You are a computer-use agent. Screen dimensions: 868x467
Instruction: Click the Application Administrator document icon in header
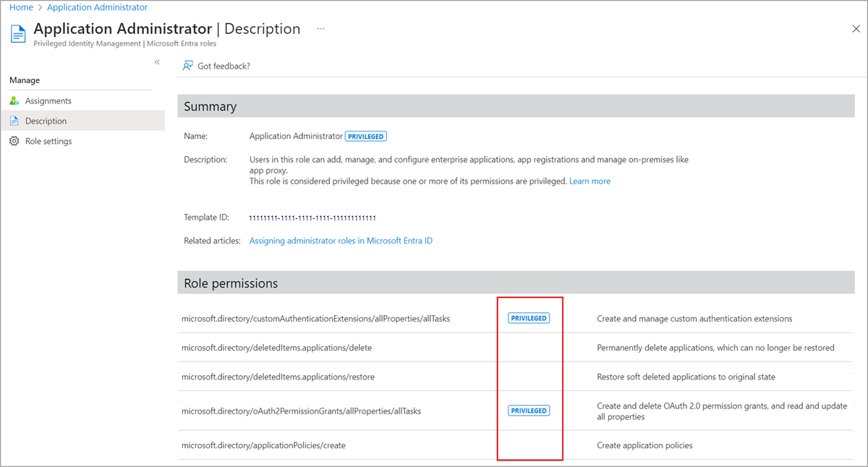tap(18, 34)
